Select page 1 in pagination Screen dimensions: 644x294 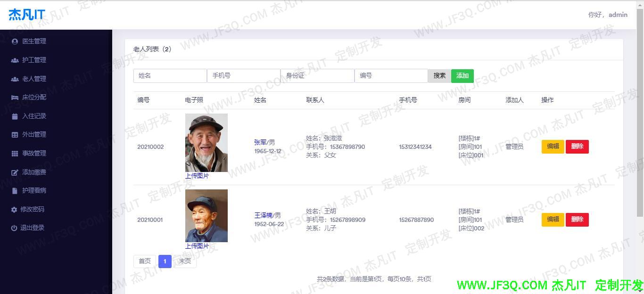[165, 261]
